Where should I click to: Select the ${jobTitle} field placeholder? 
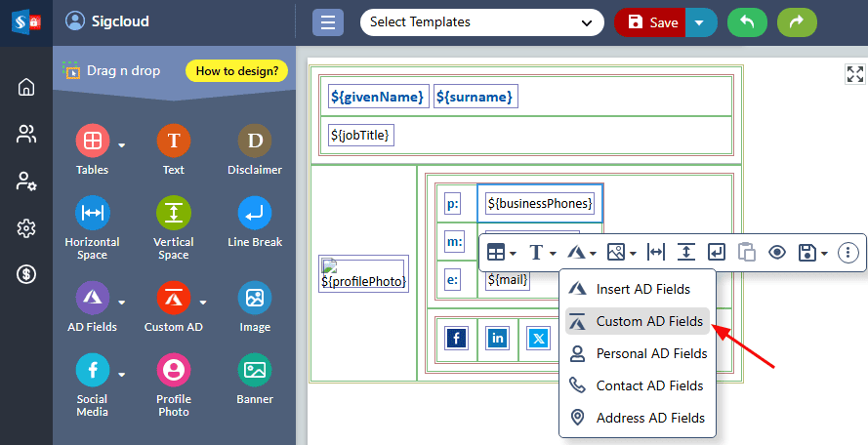click(x=361, y=136)
